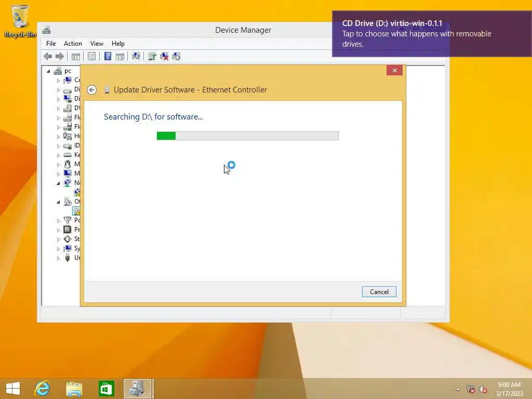The width and height of the screenshot is (532, 399).
Task: Select the Storage controllers category icon in tree
Action: [68, 239]
